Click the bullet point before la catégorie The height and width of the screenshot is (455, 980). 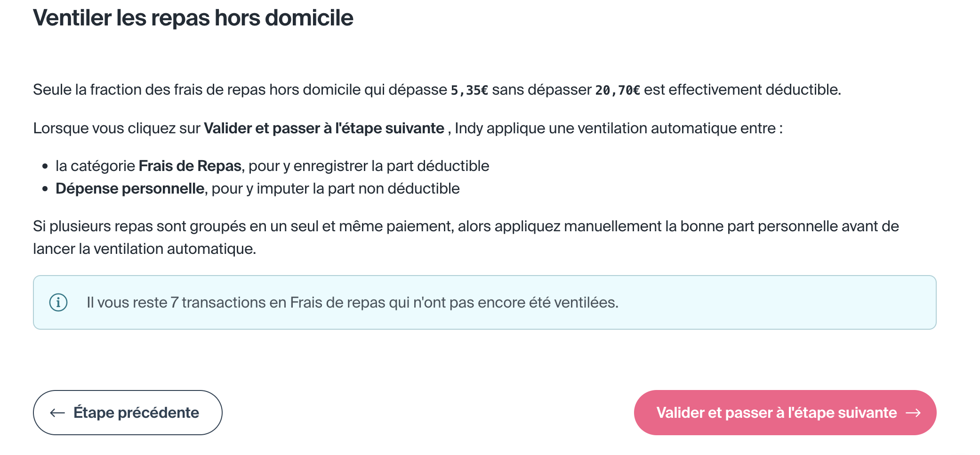45,166
